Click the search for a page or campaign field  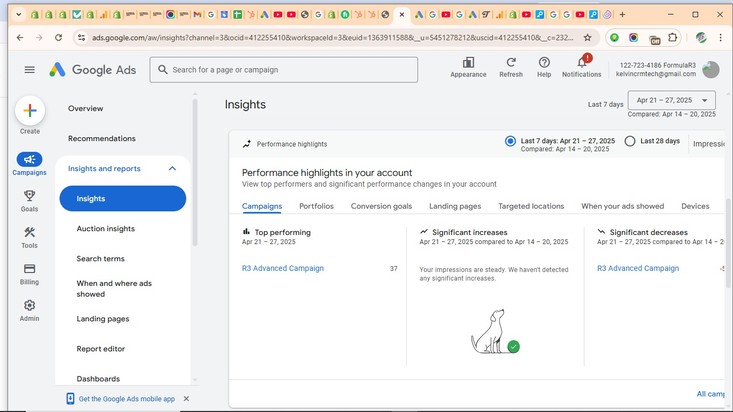tap(284, 70)
